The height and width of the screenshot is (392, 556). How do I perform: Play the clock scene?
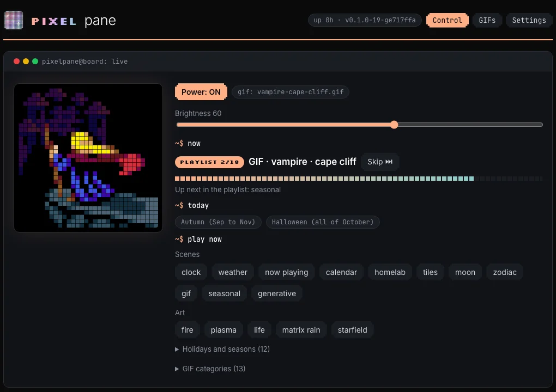(191, 272)
